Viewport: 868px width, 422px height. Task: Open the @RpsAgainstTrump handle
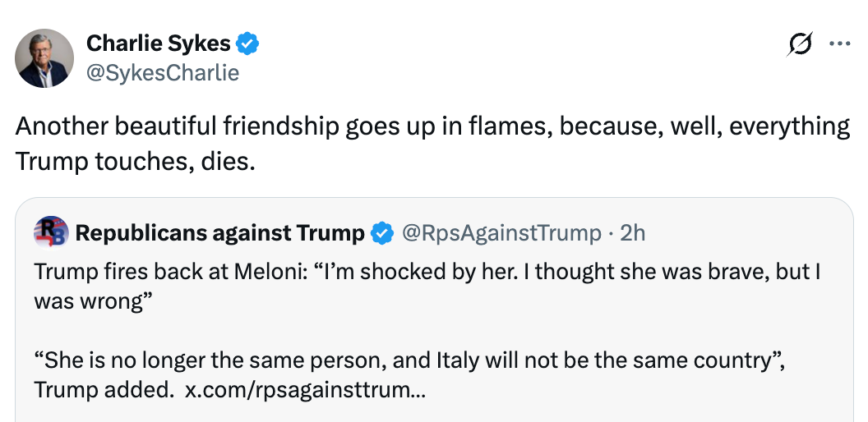click(501, 233)
